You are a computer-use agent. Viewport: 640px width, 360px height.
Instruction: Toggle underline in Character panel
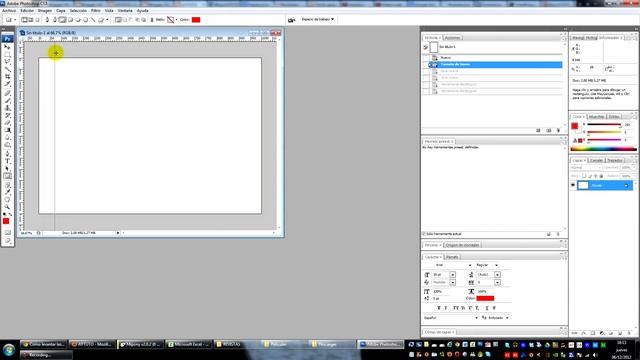487,308
